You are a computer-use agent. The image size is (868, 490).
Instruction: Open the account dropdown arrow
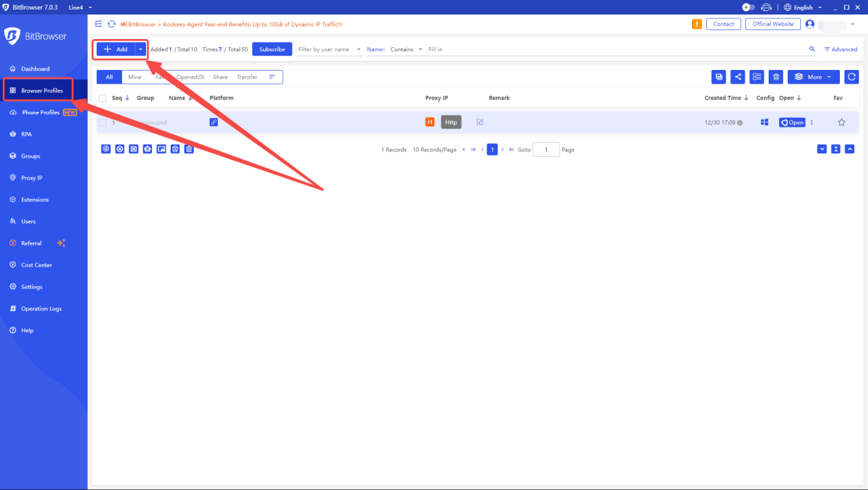pyautogui.click(x=853, y=24)
